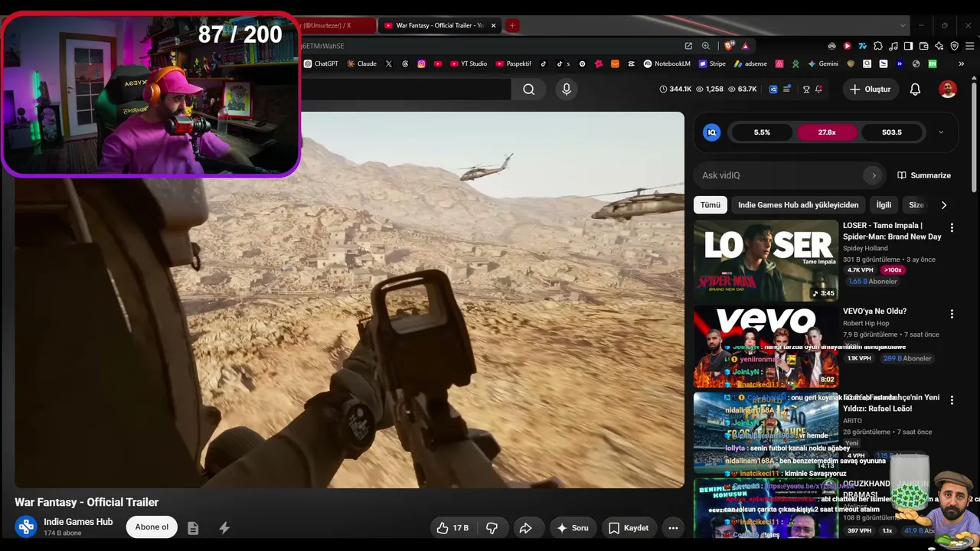Open Robert Hip Hop channel link
Viewport: 980px width, 551px height.
pos(866,324)
